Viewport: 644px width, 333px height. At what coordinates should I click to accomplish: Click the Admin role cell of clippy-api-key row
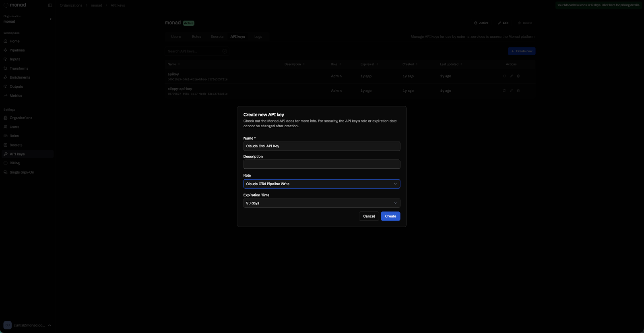[x=336, y=91]
